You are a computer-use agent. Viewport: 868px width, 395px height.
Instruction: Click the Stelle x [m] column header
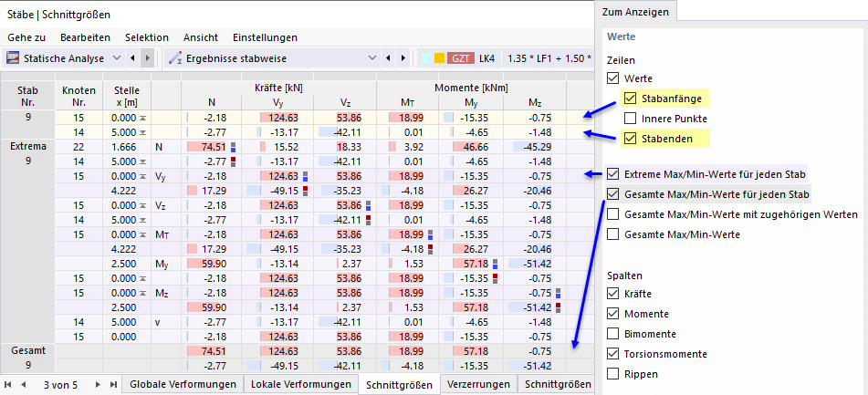(127, 96)
